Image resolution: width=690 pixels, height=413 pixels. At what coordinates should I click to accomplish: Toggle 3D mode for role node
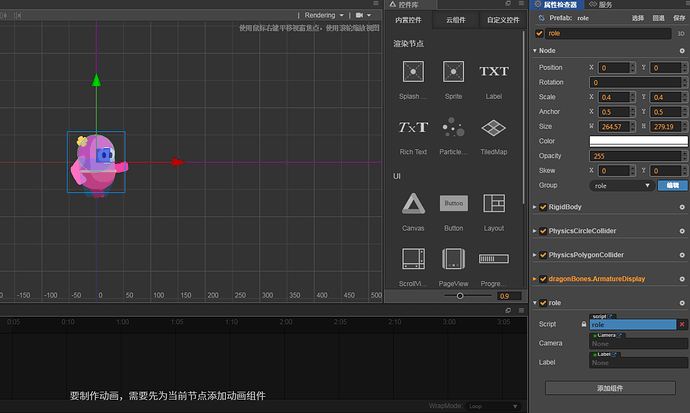681,33
